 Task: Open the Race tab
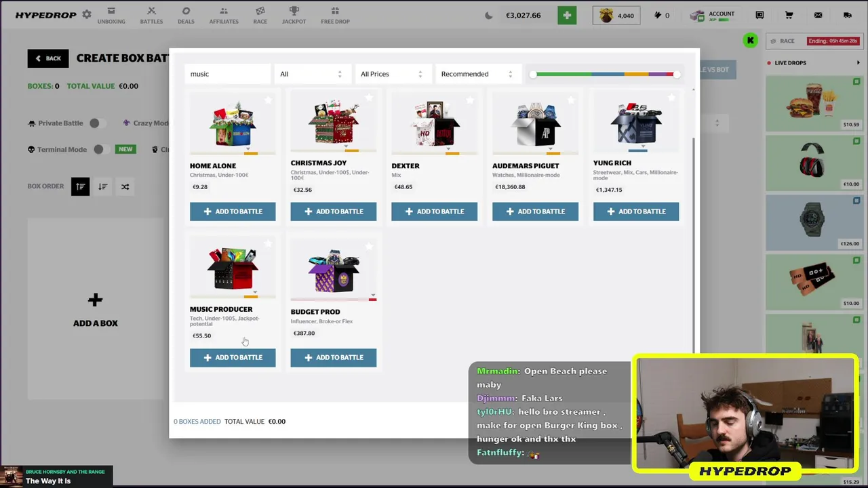[260, 16]
